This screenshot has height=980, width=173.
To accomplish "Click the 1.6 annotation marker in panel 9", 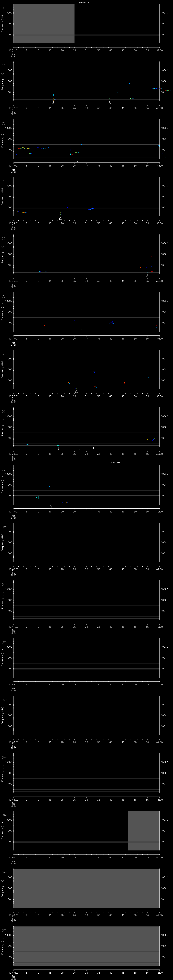I will [x=51, y=506].
